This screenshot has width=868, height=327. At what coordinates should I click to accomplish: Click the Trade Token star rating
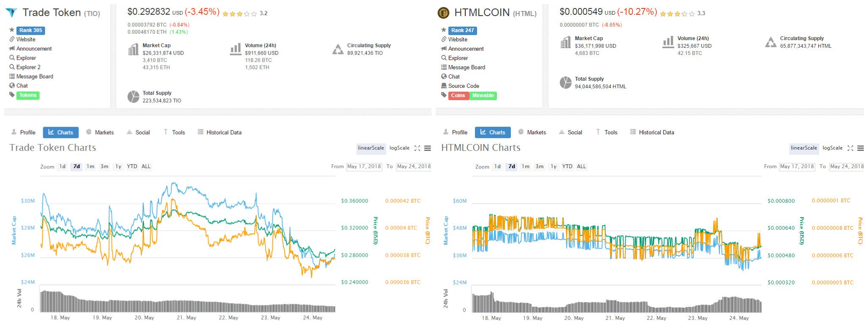(239, 14)
